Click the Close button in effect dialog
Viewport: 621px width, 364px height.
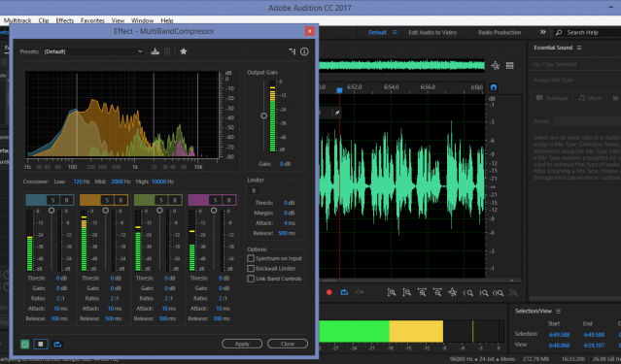[288, 344]
